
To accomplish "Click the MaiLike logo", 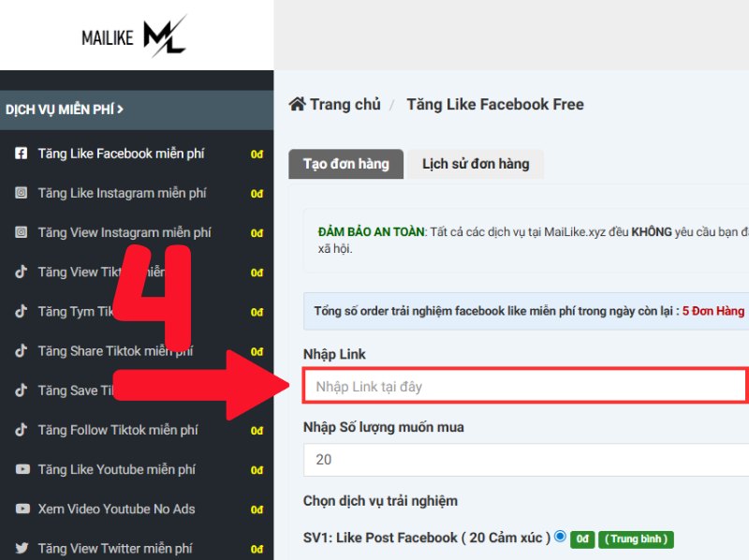I will pyautogui.click(x=134, y=37).
